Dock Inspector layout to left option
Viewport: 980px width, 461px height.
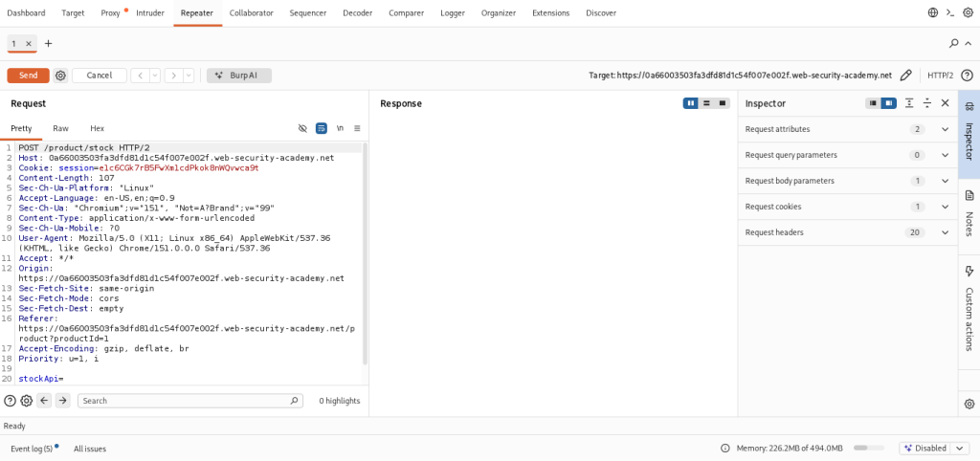pos(873,103)
